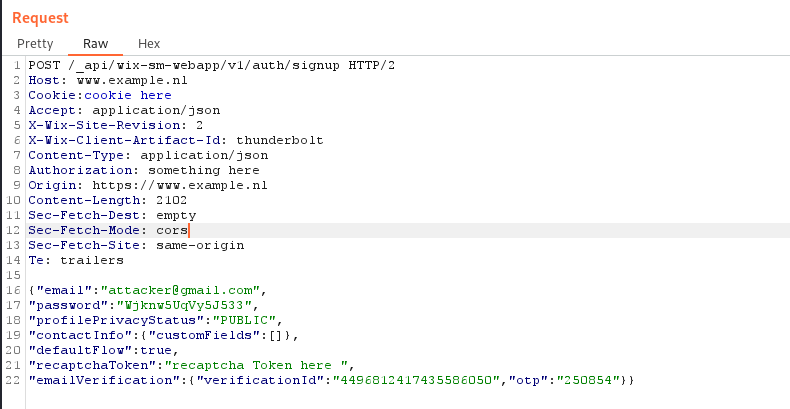Click the otp value 250854
The image size is (790, 409).
588,380
